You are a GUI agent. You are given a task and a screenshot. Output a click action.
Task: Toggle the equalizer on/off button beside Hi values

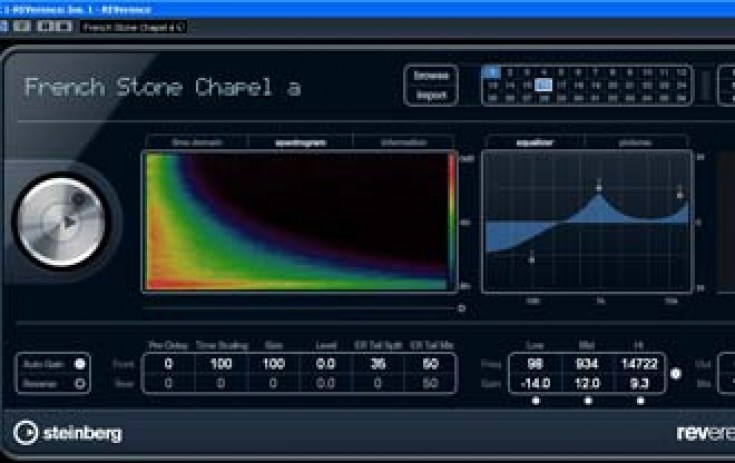coord(675,373)
